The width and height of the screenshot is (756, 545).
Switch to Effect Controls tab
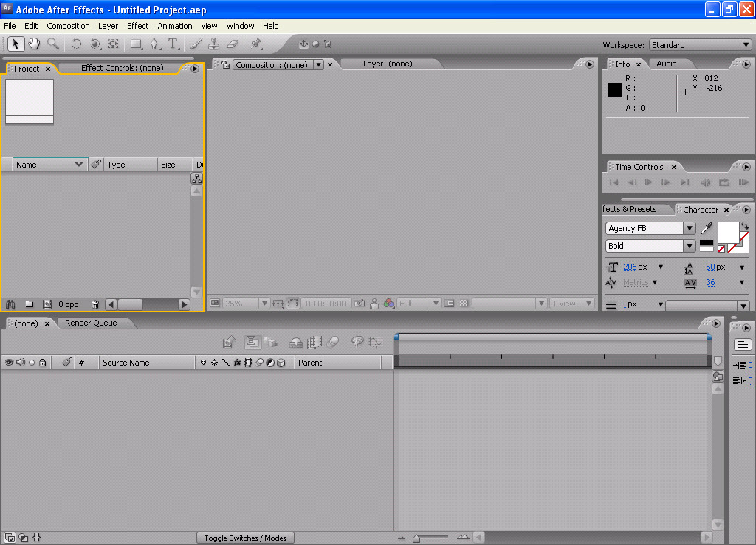point(122,68)
